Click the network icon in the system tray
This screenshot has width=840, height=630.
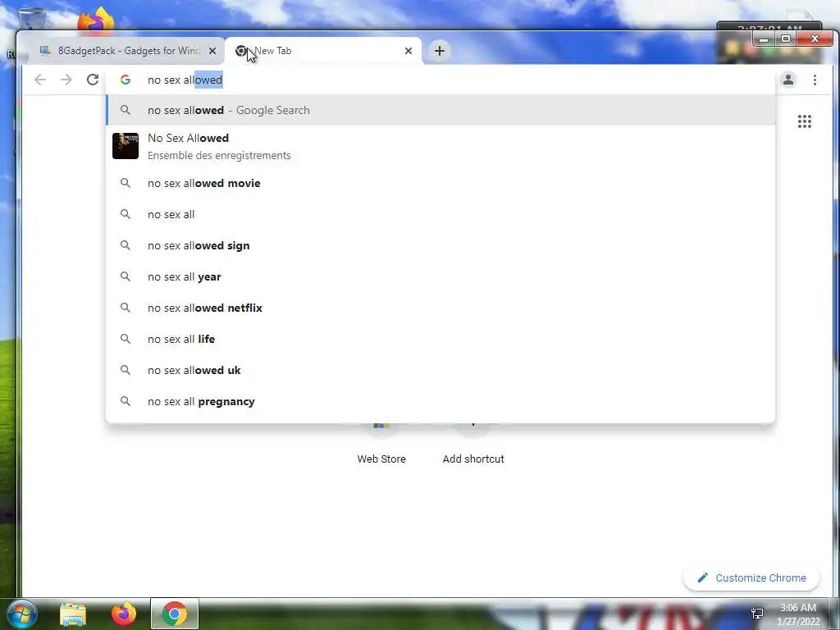pyautogui.click(x=757, y=613)
